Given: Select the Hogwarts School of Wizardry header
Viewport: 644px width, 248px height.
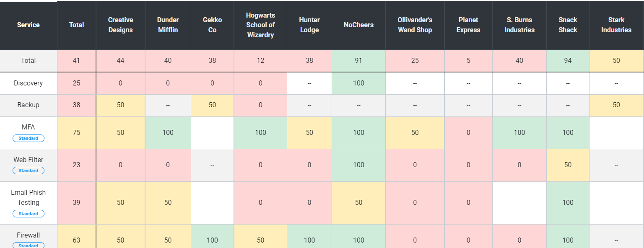Looking at the screenshot, I should pos(260,25).
